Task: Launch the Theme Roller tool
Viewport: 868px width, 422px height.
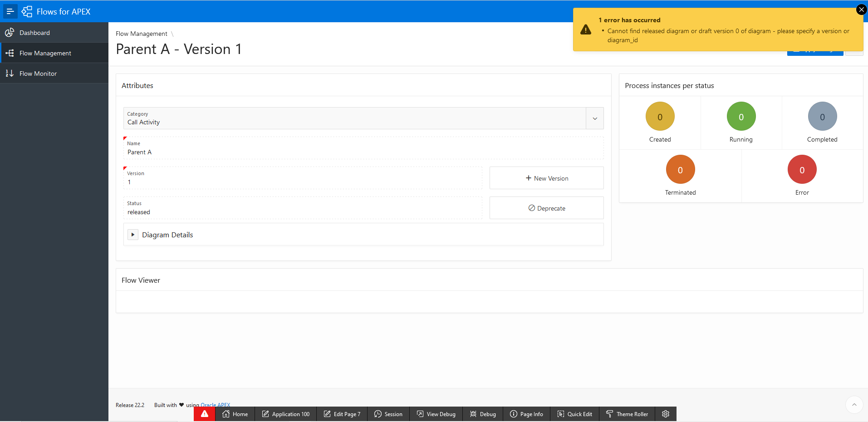Action: (x=627, y=413)
